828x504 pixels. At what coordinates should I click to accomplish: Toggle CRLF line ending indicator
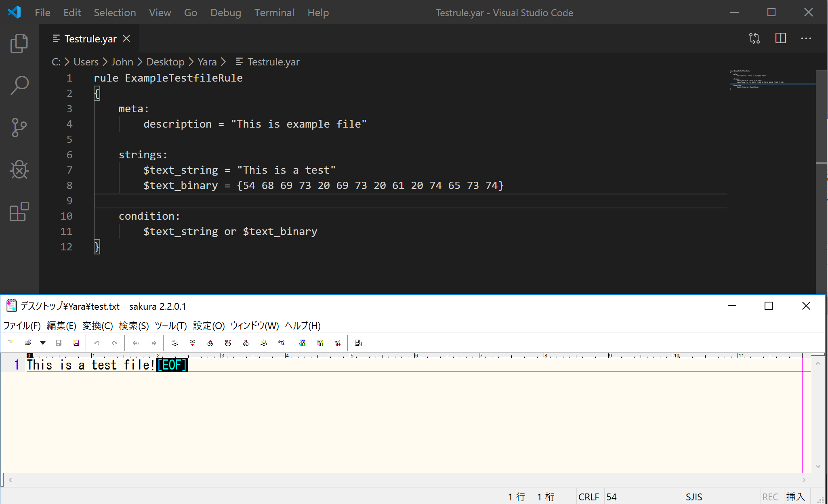pyautogui.click(x=589, y=496)
